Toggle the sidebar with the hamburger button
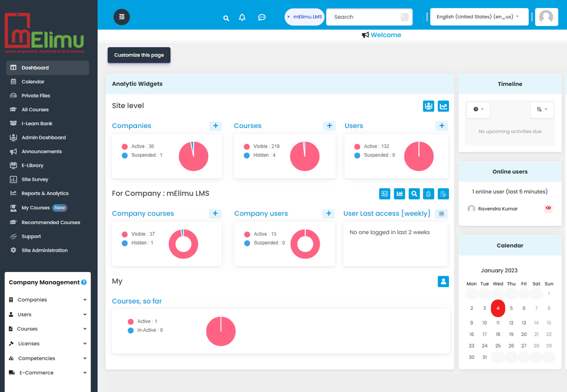 [x=122, y=17]
